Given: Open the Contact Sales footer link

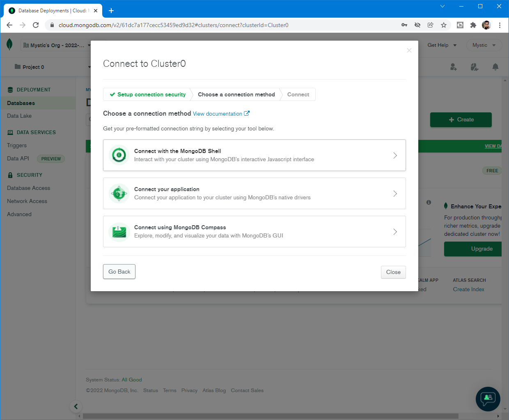Looking at the screenshot, I should [x=247, y=390].
